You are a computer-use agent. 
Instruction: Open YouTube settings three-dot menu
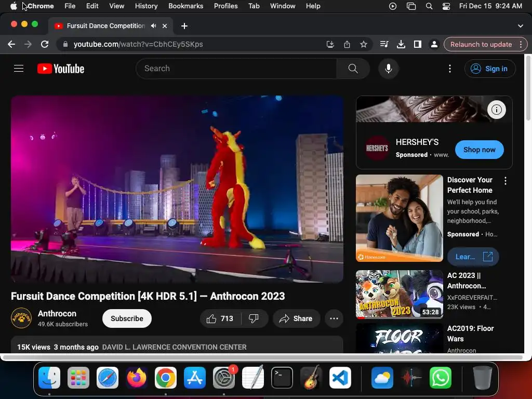(x=450, y=69)
